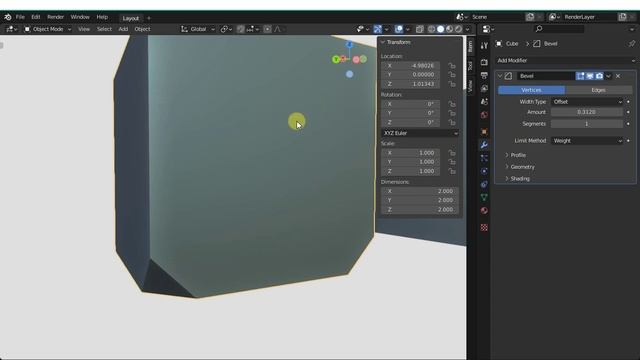640x360 pixels.
Task: Open the viewport Add menu
Action: click(123, 29)
